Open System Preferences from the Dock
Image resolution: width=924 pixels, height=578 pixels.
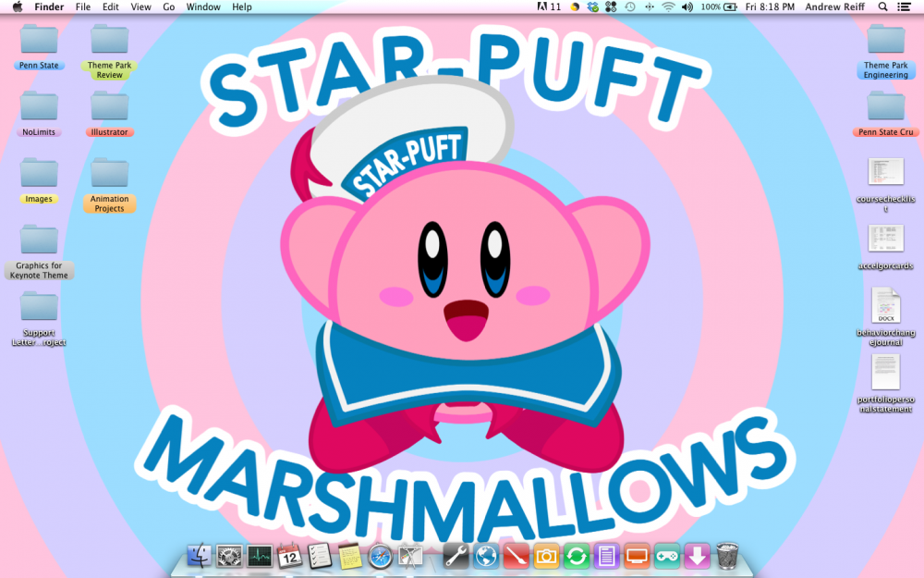(228, 556)
